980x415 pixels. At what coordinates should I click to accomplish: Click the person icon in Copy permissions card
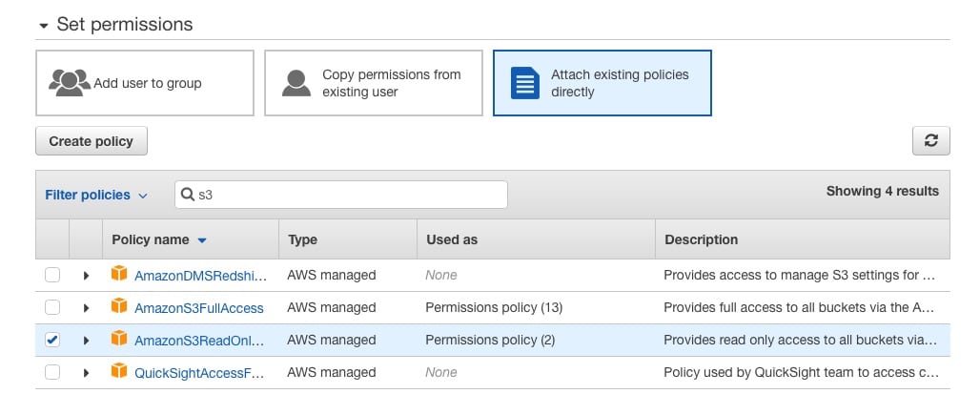point(296,83)
